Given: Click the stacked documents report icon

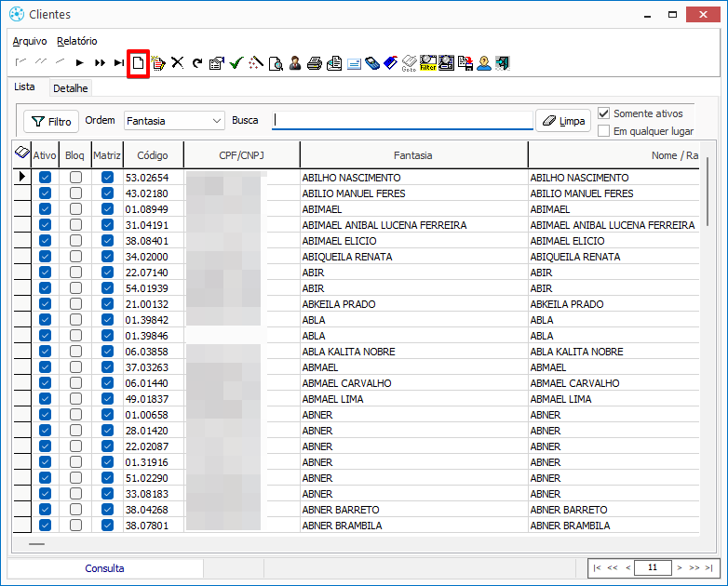Looking at the screenshot, I should [334, 63].
